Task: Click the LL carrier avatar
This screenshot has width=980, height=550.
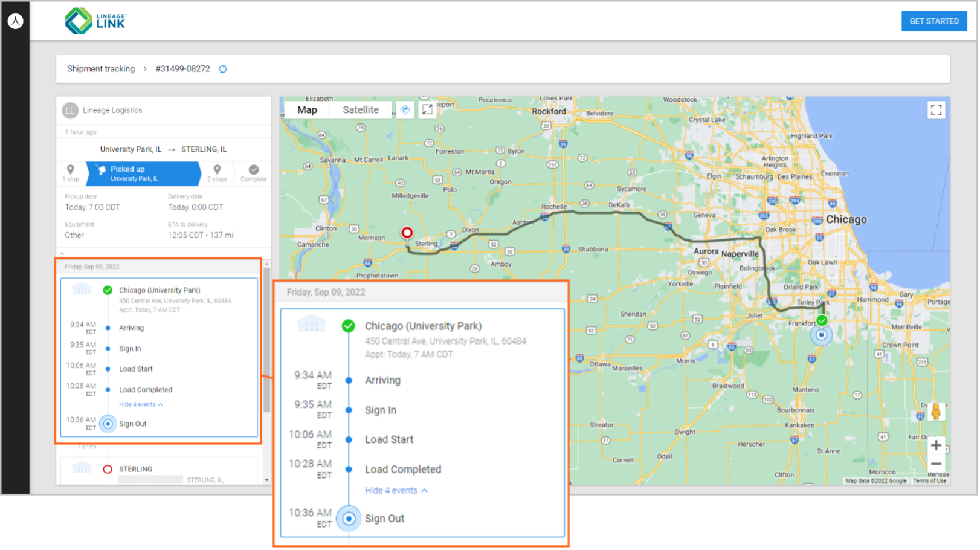Action: (x=70, y=111)
